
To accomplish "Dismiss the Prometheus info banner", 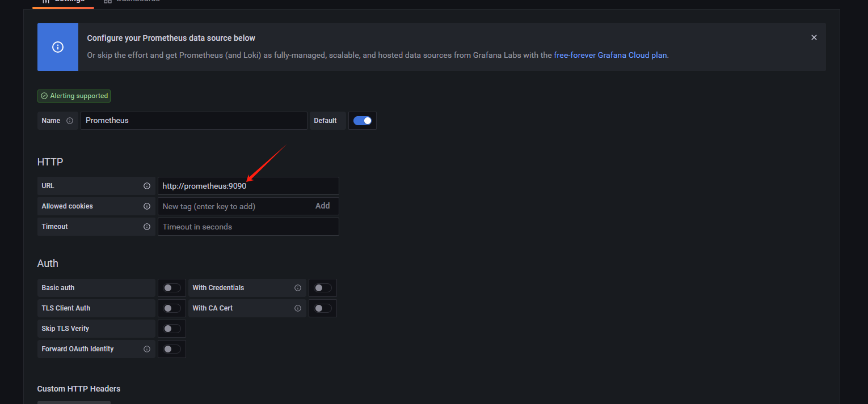I will click(814, 37).
